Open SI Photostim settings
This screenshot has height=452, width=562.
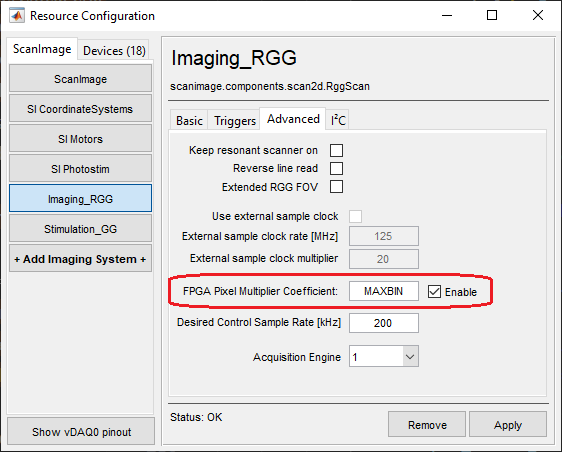pyautogui.click(x=80, y=169)
